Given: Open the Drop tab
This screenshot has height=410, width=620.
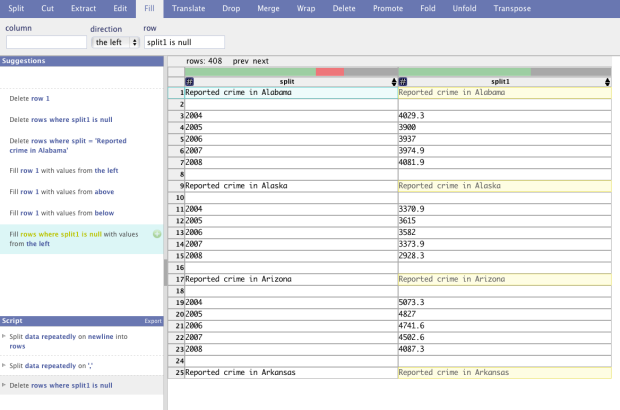Looking at the screenshot, I should (231, 8).
